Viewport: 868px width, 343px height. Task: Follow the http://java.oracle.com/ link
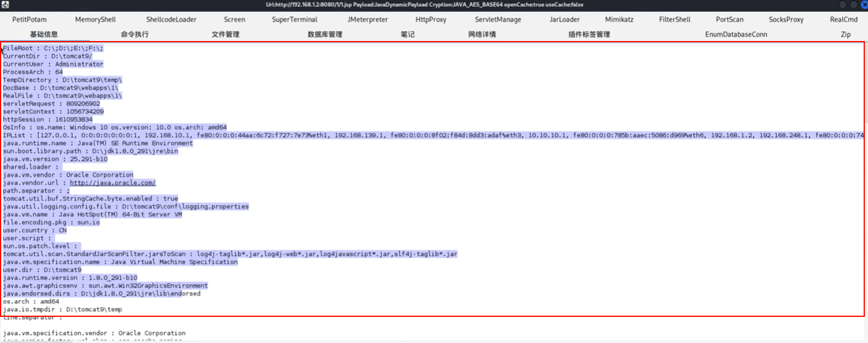pyautogui.click(x=112, y=183)
